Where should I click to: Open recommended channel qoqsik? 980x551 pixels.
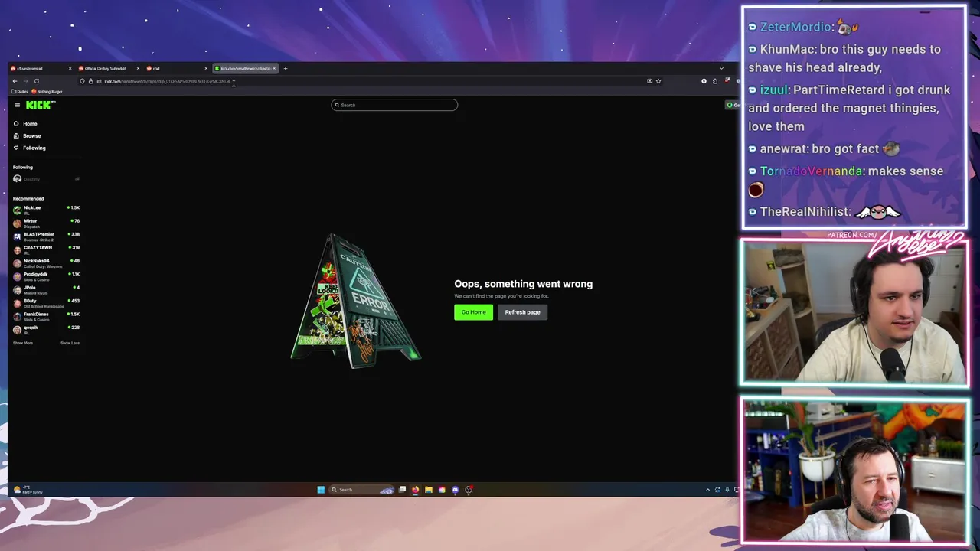coord(46,328)
